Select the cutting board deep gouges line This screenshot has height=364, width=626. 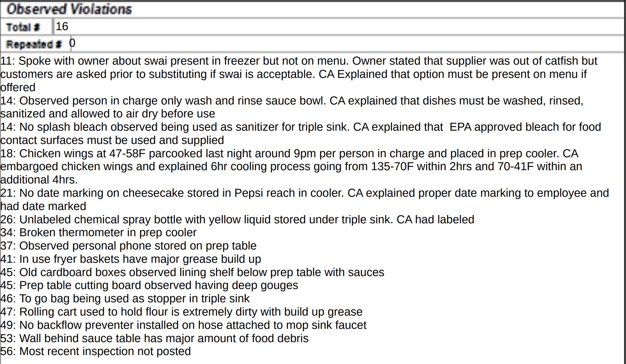[x=149, y=285]
